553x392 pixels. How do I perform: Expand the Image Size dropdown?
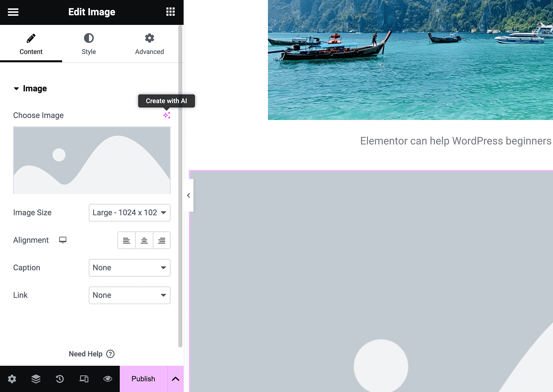pyautogui.click(x=129, y=212)
